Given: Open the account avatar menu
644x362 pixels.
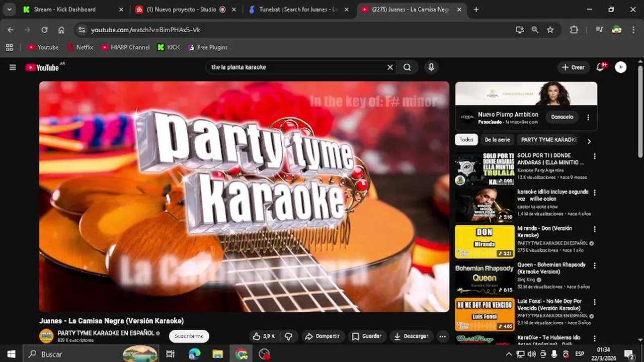Looking at the screenshot, I should coord(621,67).
